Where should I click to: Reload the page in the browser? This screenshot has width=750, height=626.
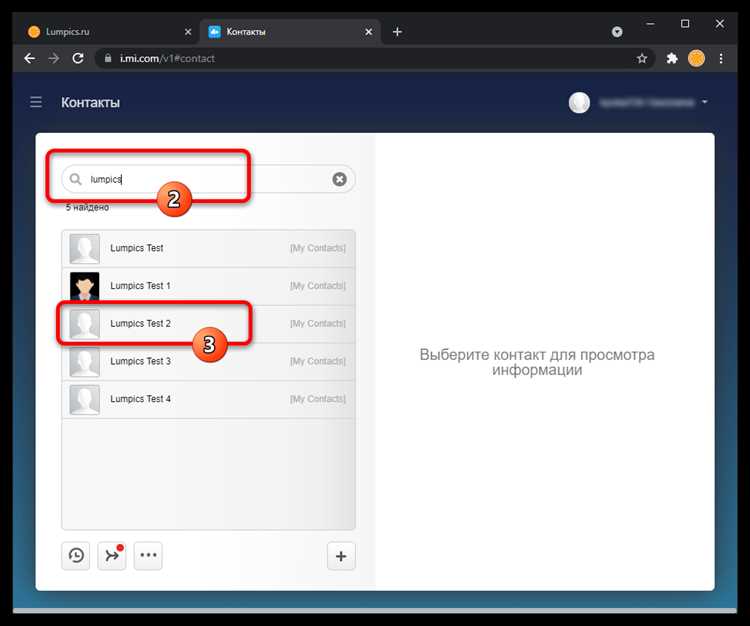[78, 58]
